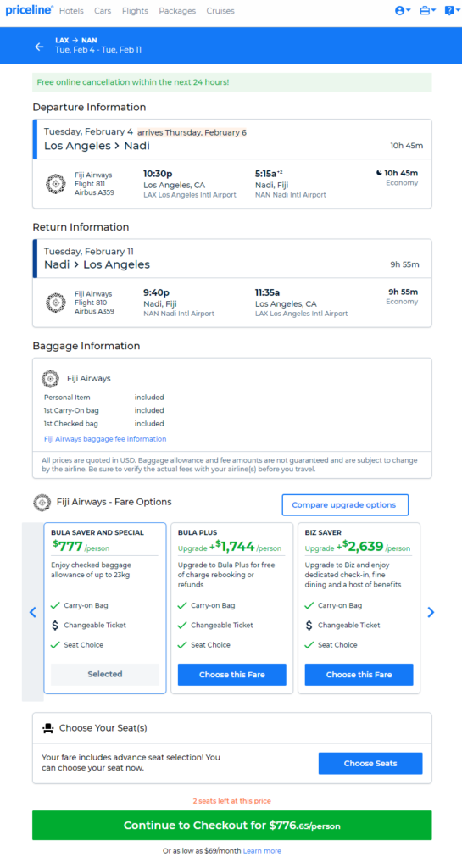Click the Fiji Airways logo in Baggage Information
Screen dimensions: 462x868
click(50, 379)
